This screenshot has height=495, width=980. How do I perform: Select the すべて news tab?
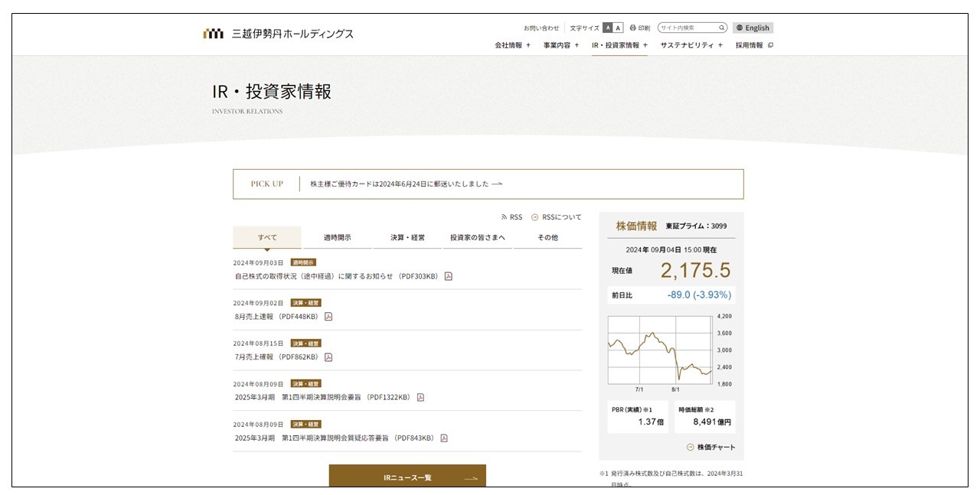click(x=267, y=237)
